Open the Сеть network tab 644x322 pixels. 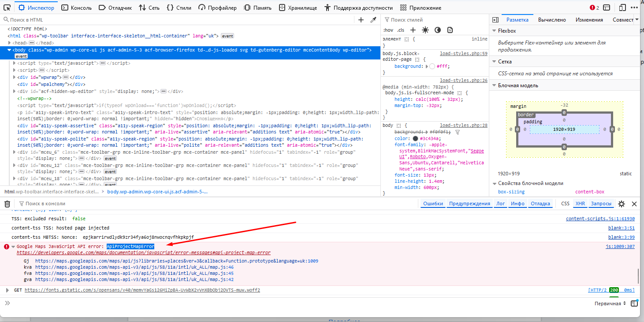pyautogui.click(x=149, y=7)
